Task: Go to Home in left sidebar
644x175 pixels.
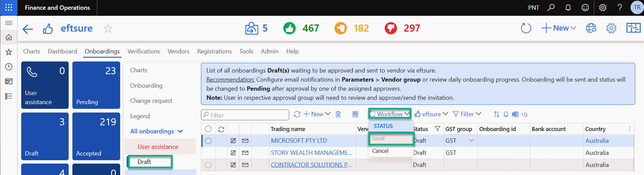Action: 9,37
